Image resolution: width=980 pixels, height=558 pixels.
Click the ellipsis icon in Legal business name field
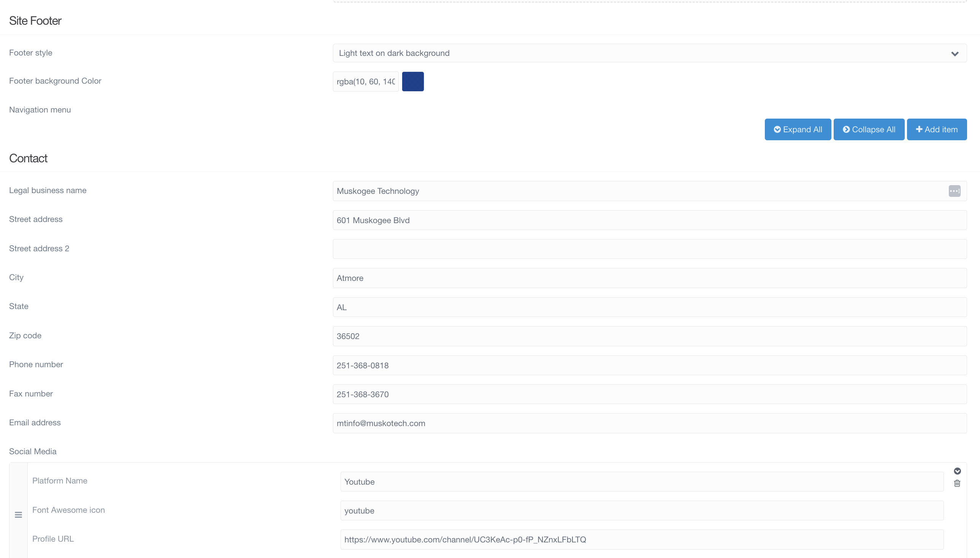[x=954, y=191]
